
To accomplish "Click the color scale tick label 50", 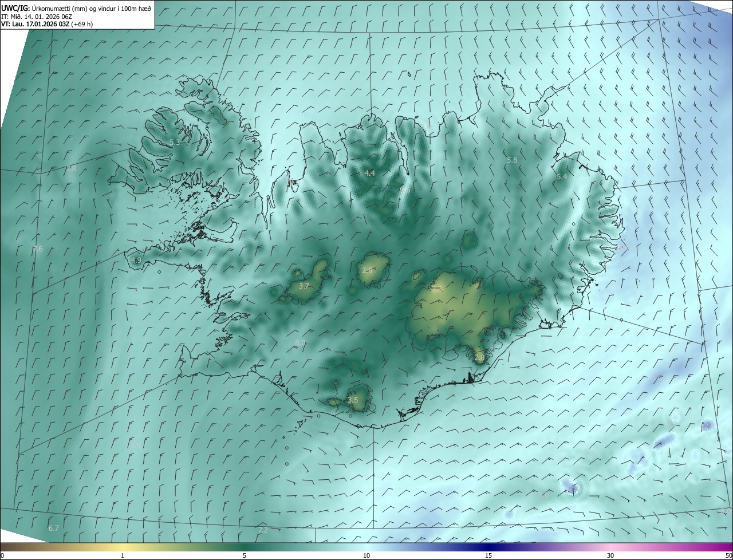I will click(x=728, y=555).
